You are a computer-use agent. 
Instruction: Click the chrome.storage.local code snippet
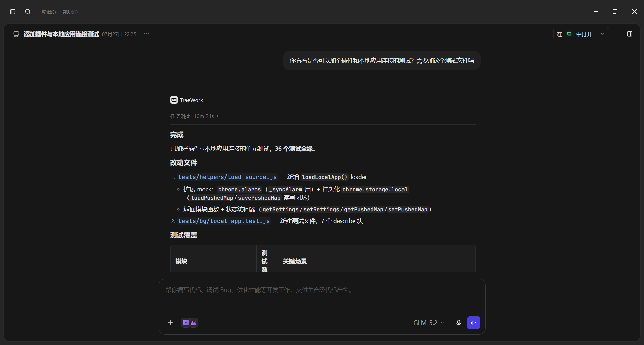(x=375, y=190)
